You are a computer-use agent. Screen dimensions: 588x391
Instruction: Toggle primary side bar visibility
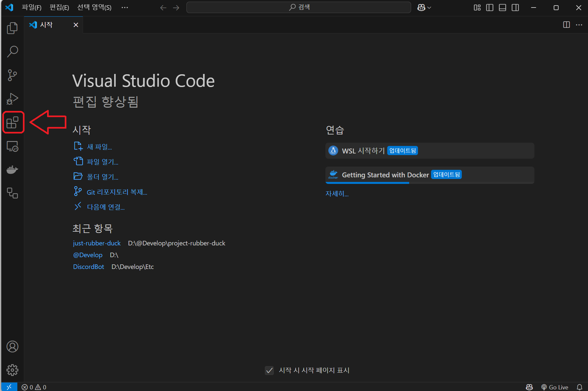click(x=490, y=8)
